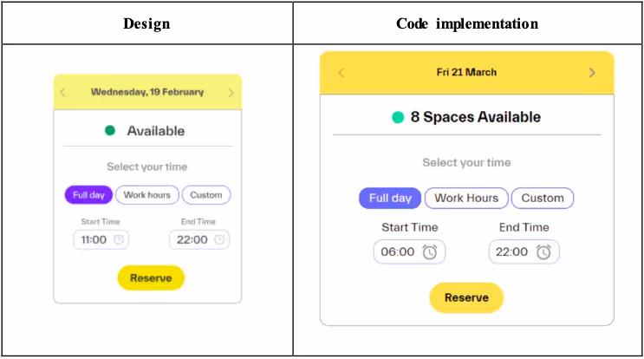Click green dot beside 8 Spaces Available
Viewport: 644px width, 359px height.
click(398, 117)
